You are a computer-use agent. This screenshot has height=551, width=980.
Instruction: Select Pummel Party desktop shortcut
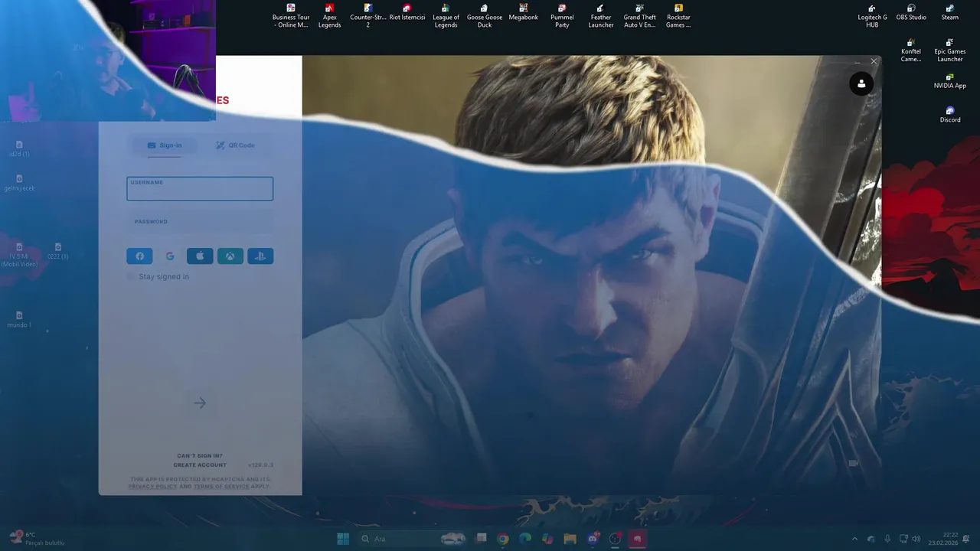tap(562, 16)
